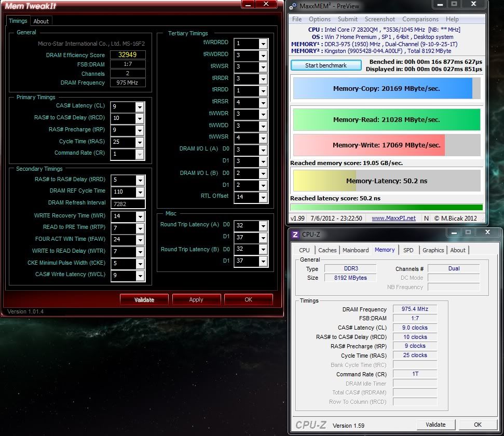This screenshot has height=436, width=504.
Task: Expand Round Trip Latency (A) D0 dropdown
Action: tap(263, 226)
